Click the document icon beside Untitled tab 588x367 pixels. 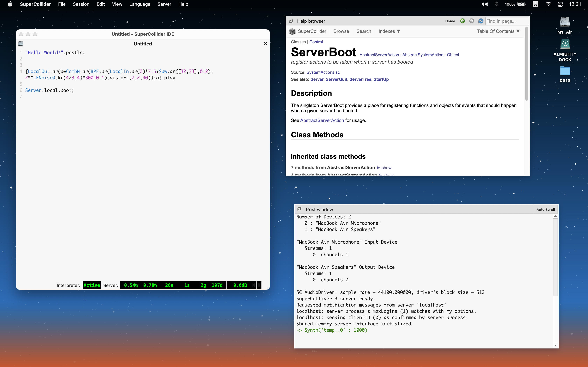click(x=21, y=44)
